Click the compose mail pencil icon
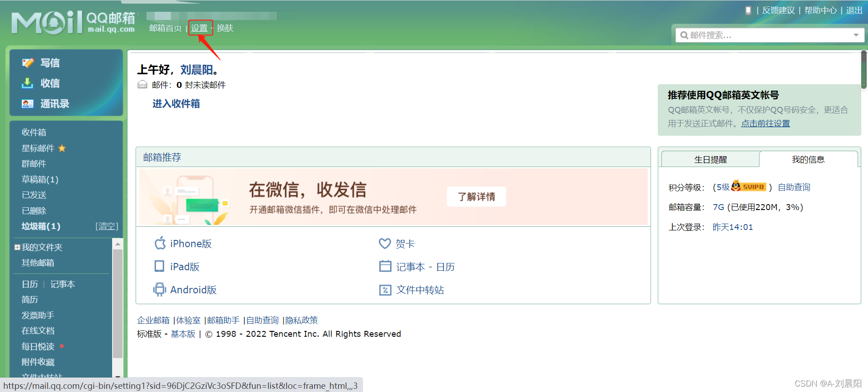868x392 pixels. coord(28,63)
